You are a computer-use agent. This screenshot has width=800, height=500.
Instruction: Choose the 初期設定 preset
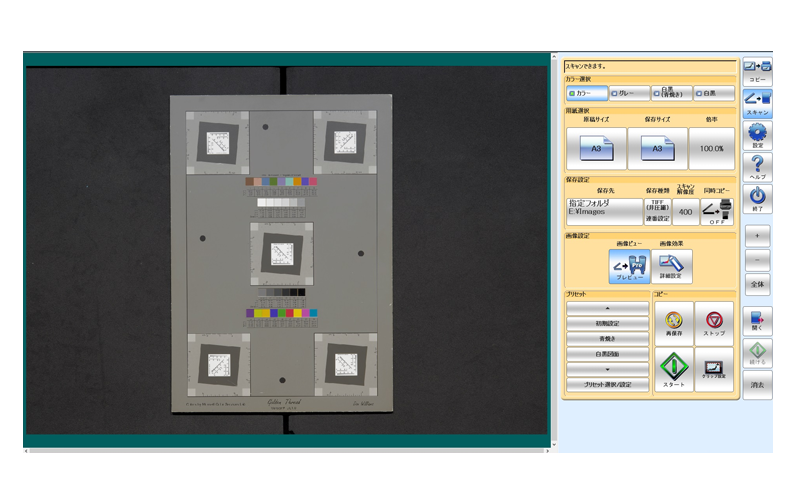(607, 324)
